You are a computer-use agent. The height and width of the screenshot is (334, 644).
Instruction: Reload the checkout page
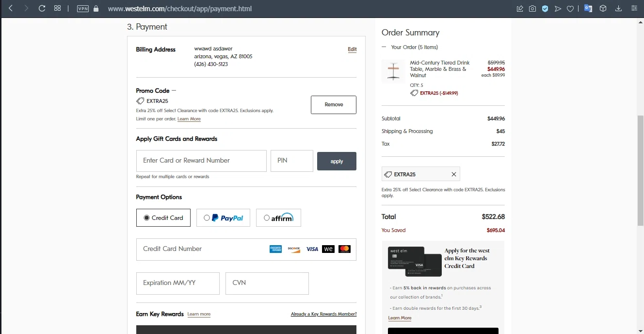42,8
